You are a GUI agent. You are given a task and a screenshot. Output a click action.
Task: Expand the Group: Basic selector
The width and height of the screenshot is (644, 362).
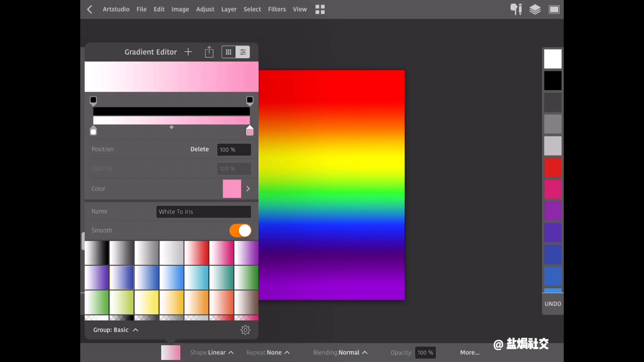coord(116,330)
